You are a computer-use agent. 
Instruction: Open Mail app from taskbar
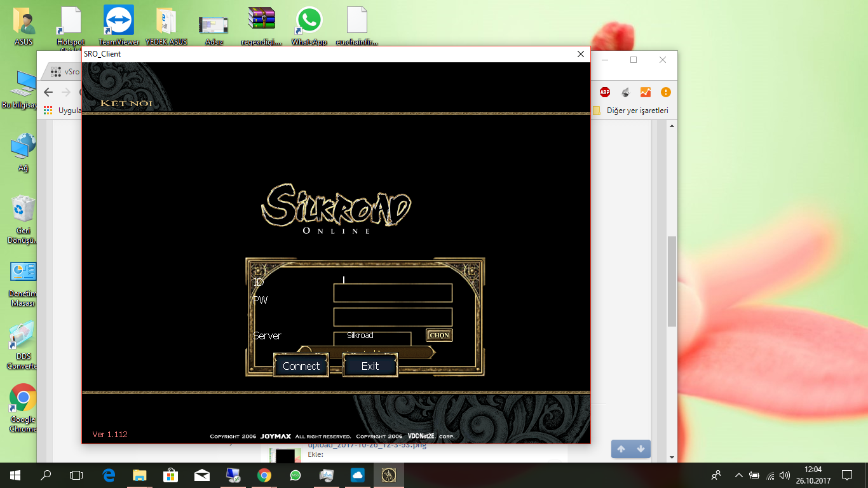click(202, 475)
